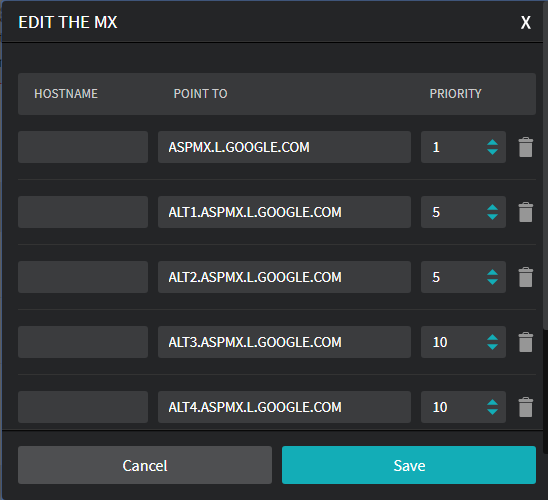
Task: Click the PRIORITY column header
Action: 455,94
